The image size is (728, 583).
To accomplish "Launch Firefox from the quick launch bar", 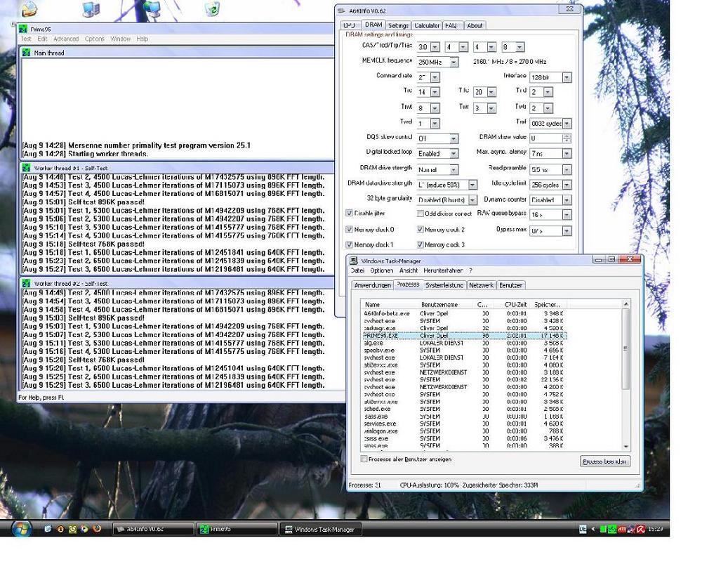I will (97, 529).
